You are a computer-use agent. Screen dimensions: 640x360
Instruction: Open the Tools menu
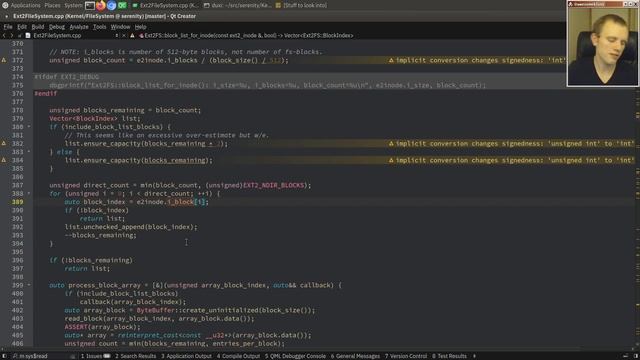tap(99, 27)
